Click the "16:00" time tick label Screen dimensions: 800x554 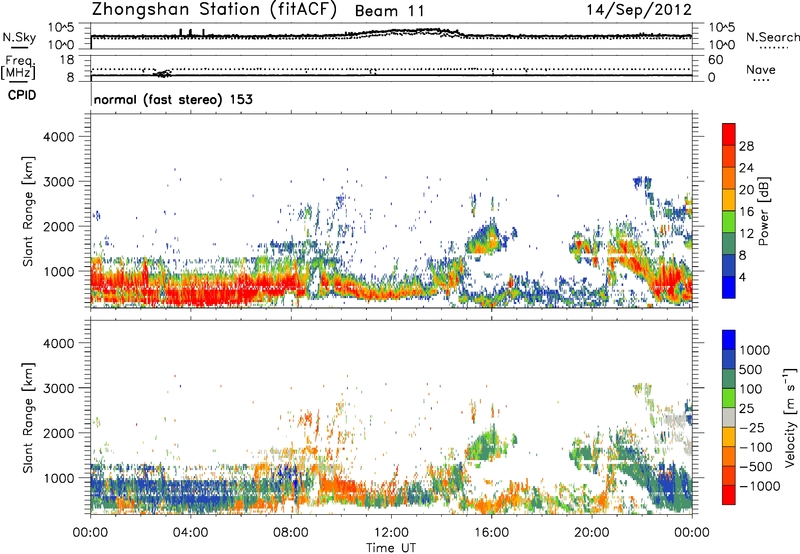tap(491, 533)
